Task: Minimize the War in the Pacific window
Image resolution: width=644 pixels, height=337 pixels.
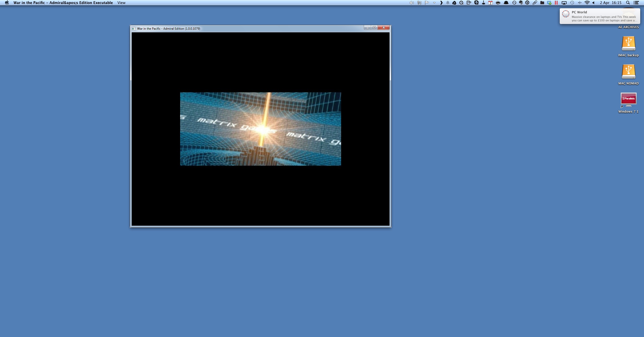Action: (x=368, y=27)
